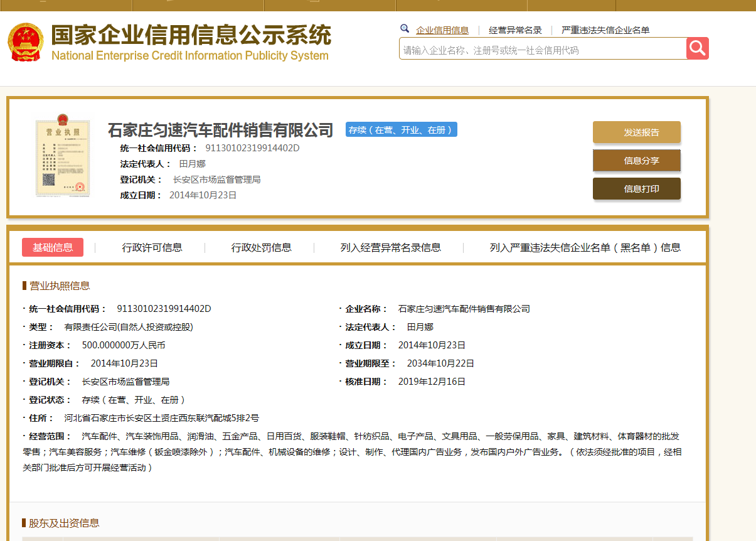
Task: Switch to the 基础信息 tab
Action: coord(53,247)
